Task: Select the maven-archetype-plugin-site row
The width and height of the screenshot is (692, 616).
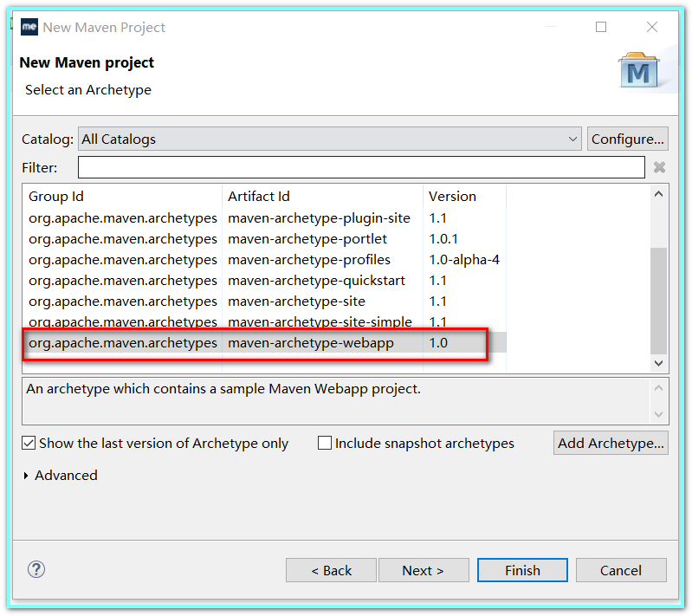Action: click(x=264, y=218)
